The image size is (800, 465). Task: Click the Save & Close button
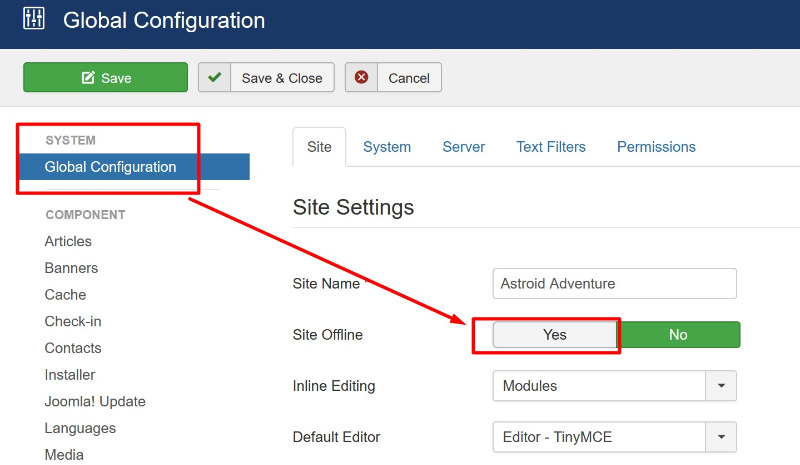pos(266,78)
